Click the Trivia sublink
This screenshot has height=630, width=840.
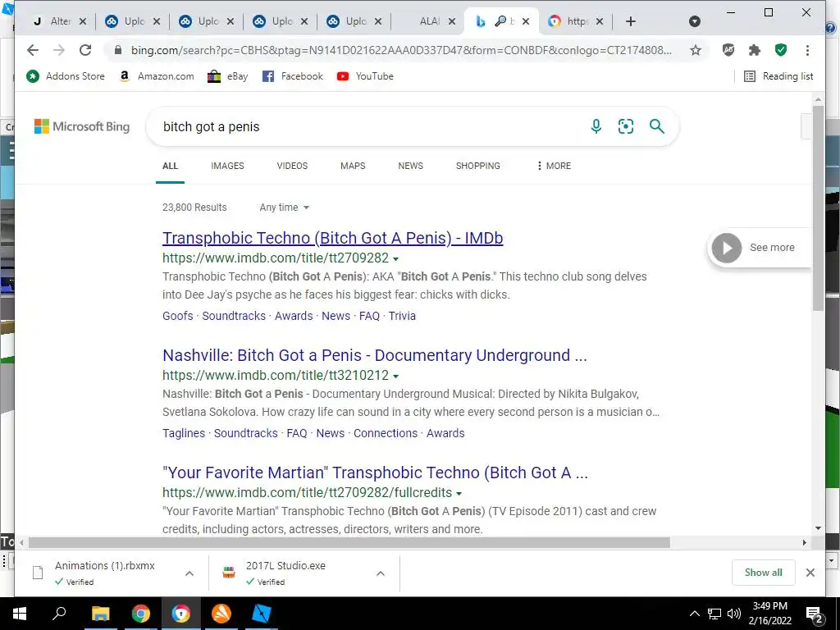(402, 316)
